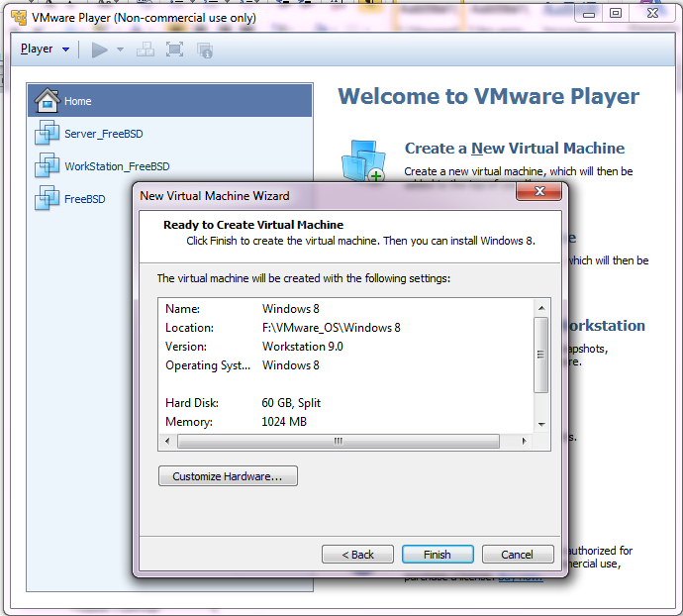Image resolution: width=683 pixels, height=616 pixels.
Task: Click Create a New Virtual Machine link
Action: (515, 149)
